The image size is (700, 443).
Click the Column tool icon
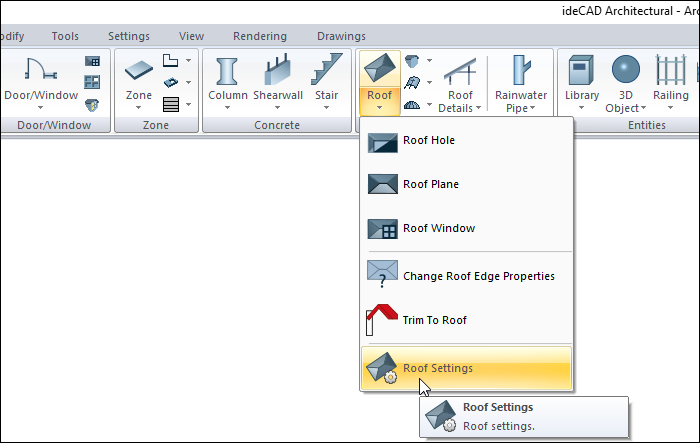[227, 71]
